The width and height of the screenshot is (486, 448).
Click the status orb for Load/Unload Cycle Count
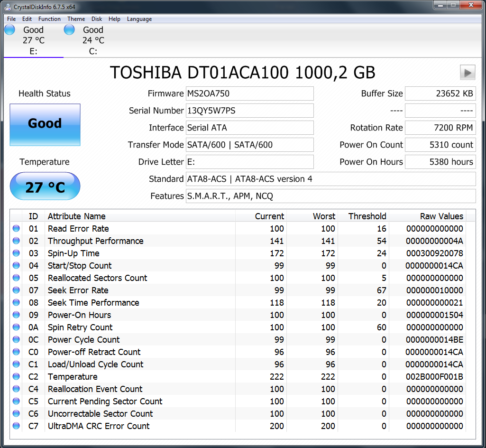pos(16,364)
